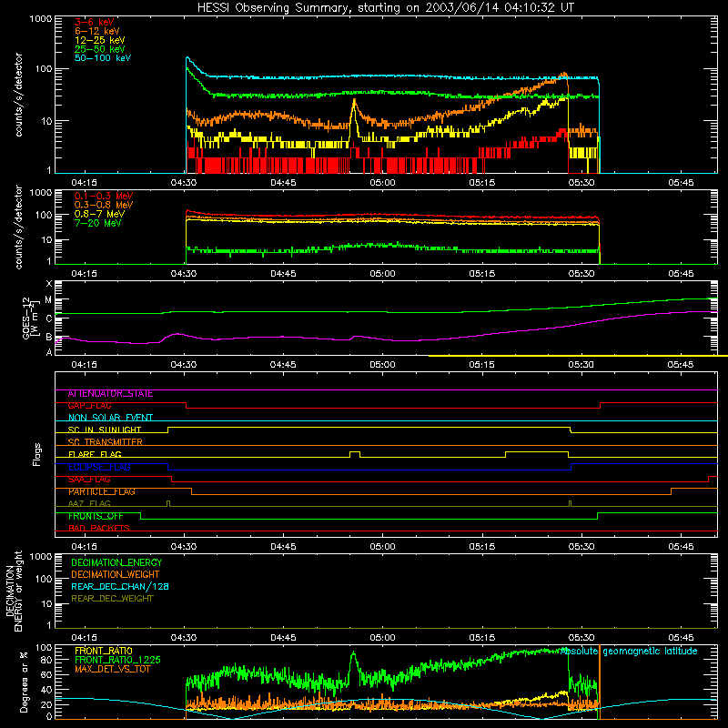The image size is (728, 728).
Task: Click the 6-12 keV peak near 05:27
Action: tap(564, 75)
